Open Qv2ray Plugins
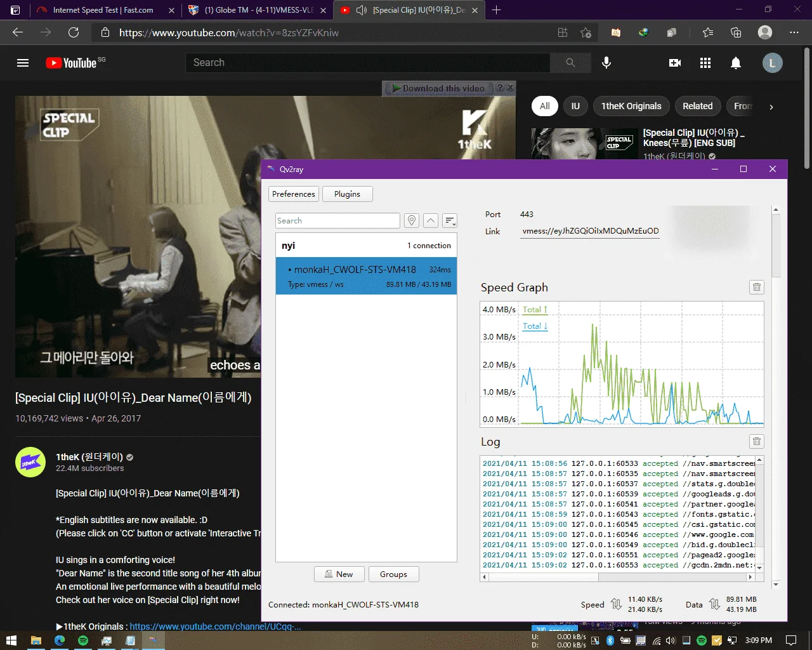Screen dimensions: 812x650 [x=347, y=194]
